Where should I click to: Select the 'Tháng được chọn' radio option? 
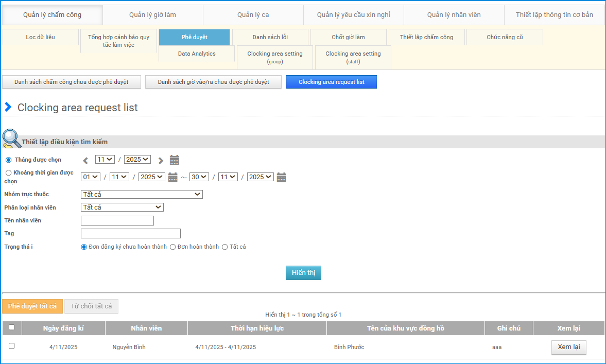tap(8, 160)
